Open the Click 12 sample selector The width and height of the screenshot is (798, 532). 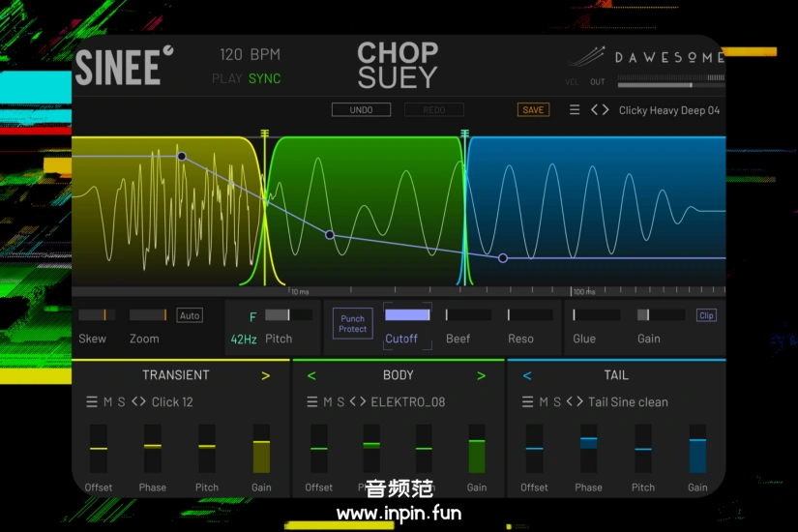click(x=172, y=402)
